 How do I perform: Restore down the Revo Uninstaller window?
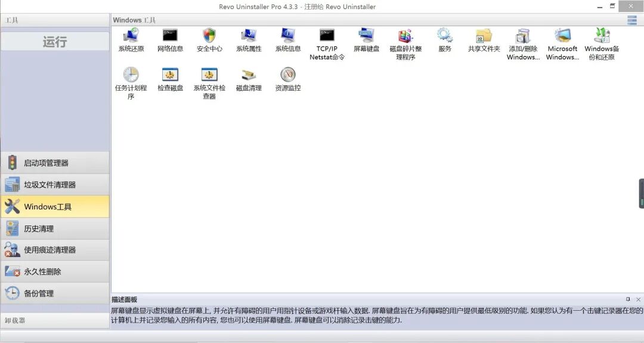pyautogui.click(x=612, y=6)
